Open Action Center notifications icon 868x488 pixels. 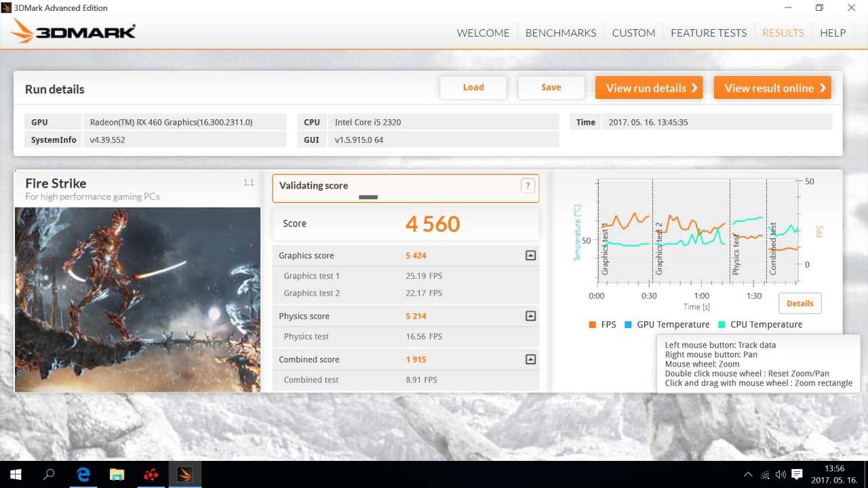point(797,474)
